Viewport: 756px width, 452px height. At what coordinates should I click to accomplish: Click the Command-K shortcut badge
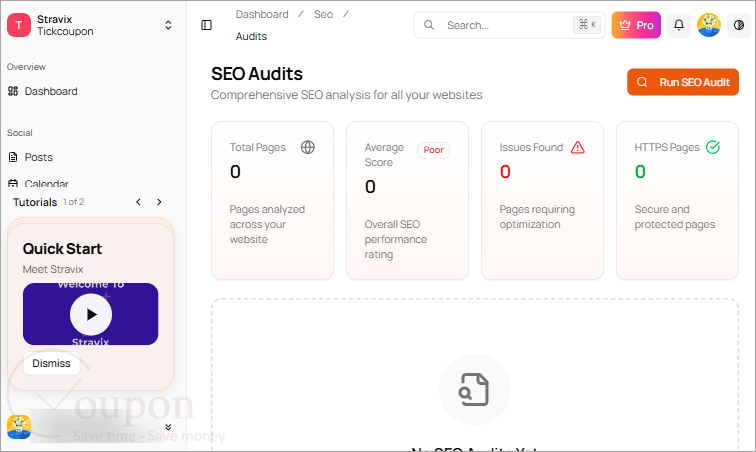[x=587, y=25]
